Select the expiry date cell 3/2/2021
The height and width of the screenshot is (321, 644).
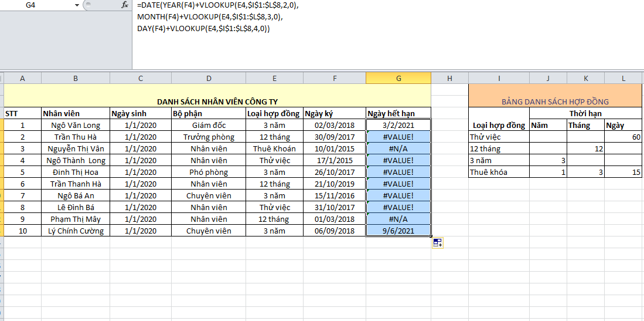398,125
